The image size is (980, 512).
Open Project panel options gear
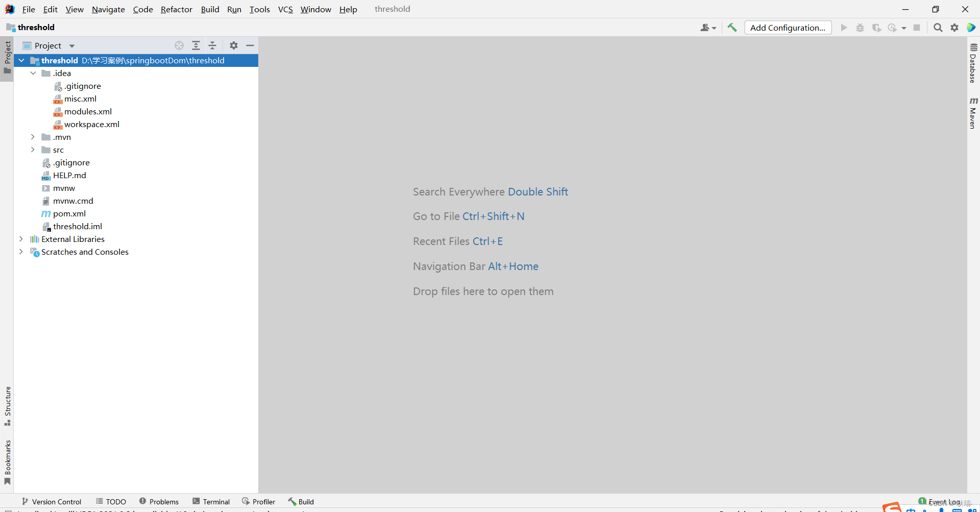(234, 45)
